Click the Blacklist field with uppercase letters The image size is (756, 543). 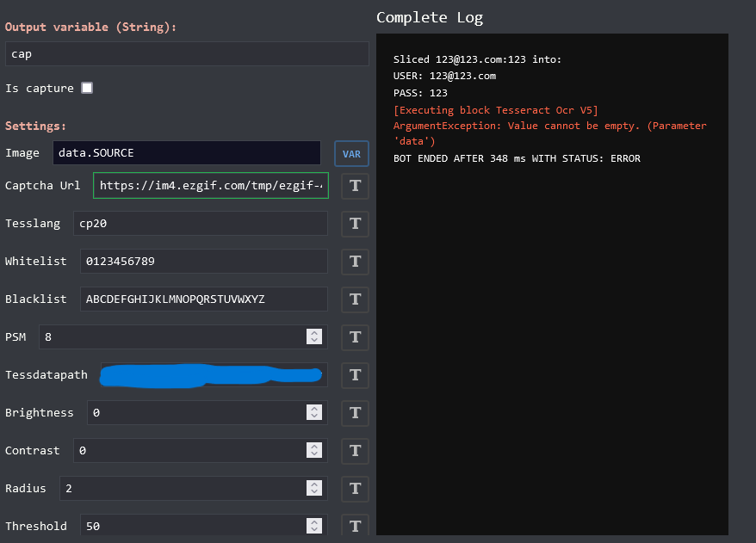pyautogui.click(x=204, y=299)
